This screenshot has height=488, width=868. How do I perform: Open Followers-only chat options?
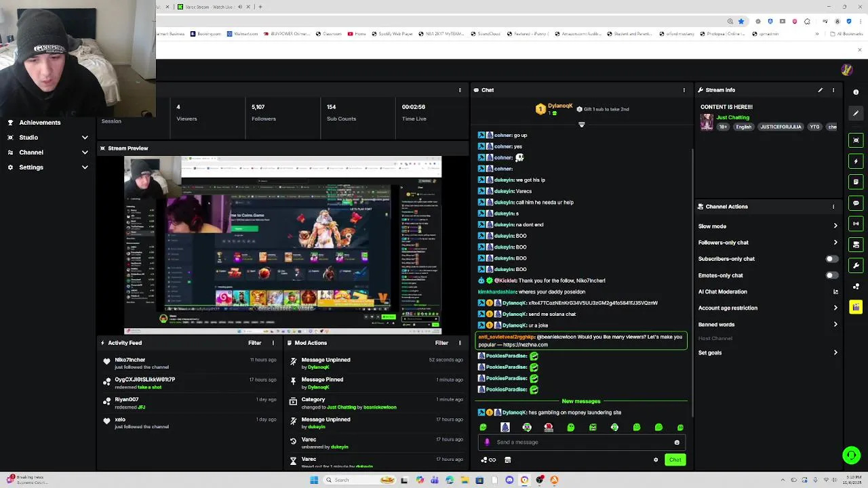768,243
